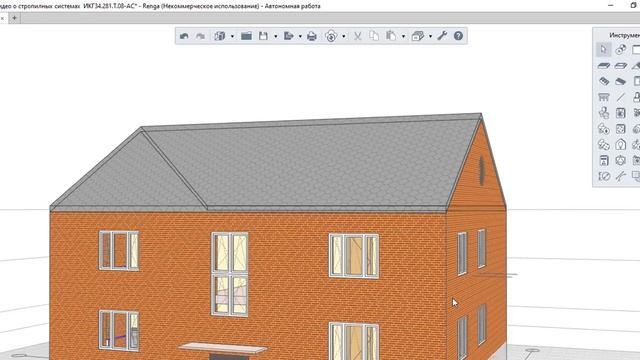Click the export icon in toolbar

(289, 36)
